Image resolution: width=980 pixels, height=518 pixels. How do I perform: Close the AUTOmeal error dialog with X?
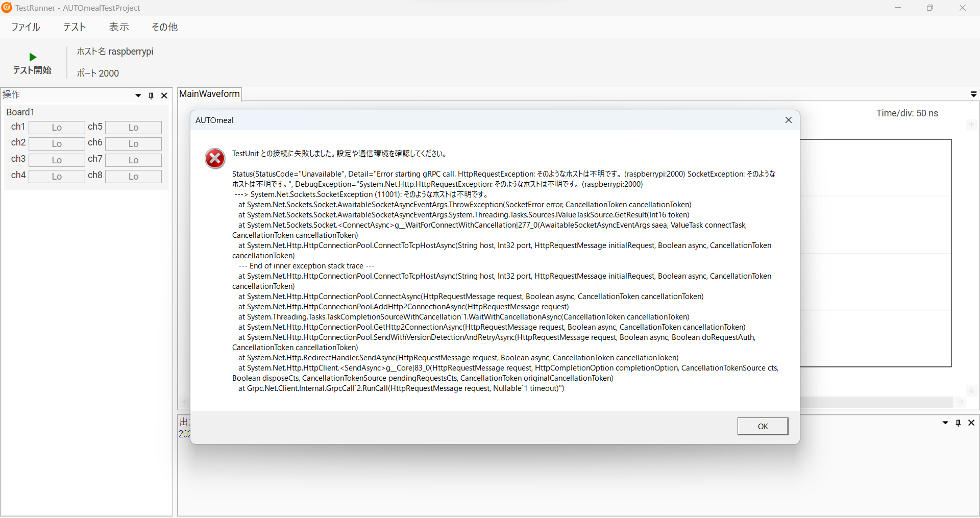pyautogui.click(x=788, y=120)
